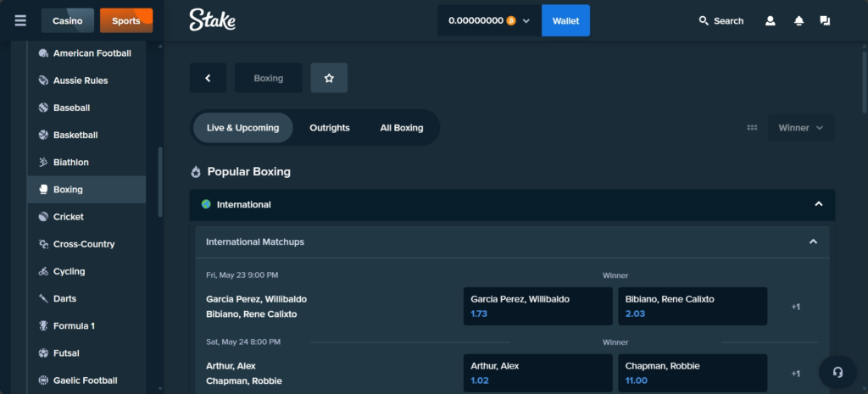Click the Formula 1 trophy icon
Image resolution: width=868 pixels, height=394 pixels.
tap(43, 326)
